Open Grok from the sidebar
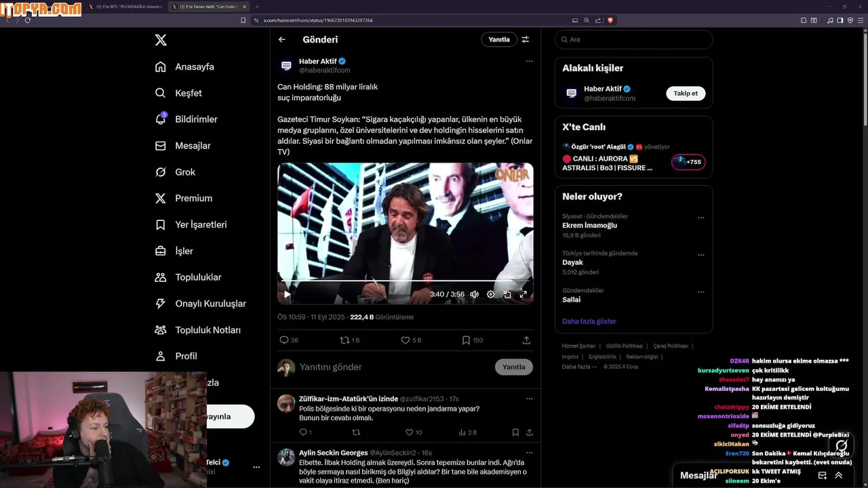The height and width of the screenshot is (488, 868). 175,172
